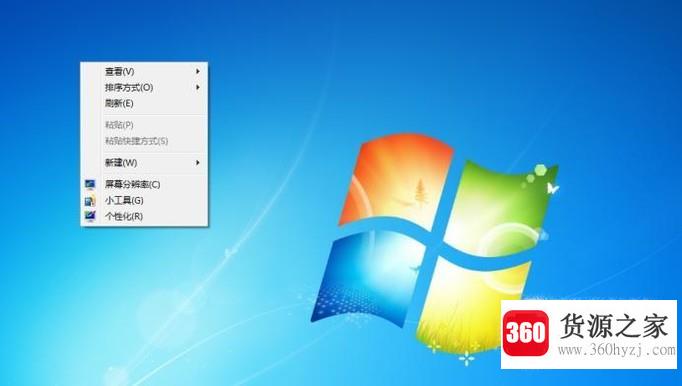This screenshot has height=386, width=682.
Task: Choose 小工具(G) in the context menu
Action: [x=144, y=200]
